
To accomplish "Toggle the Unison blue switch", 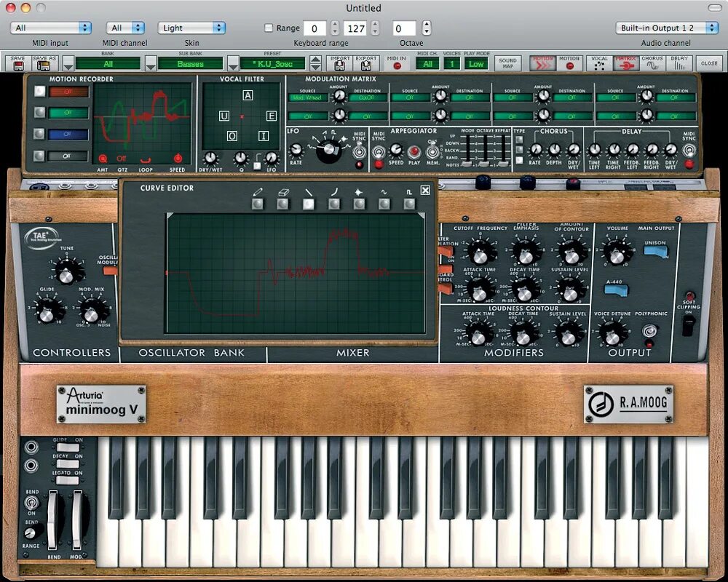I will pos(655,251).
